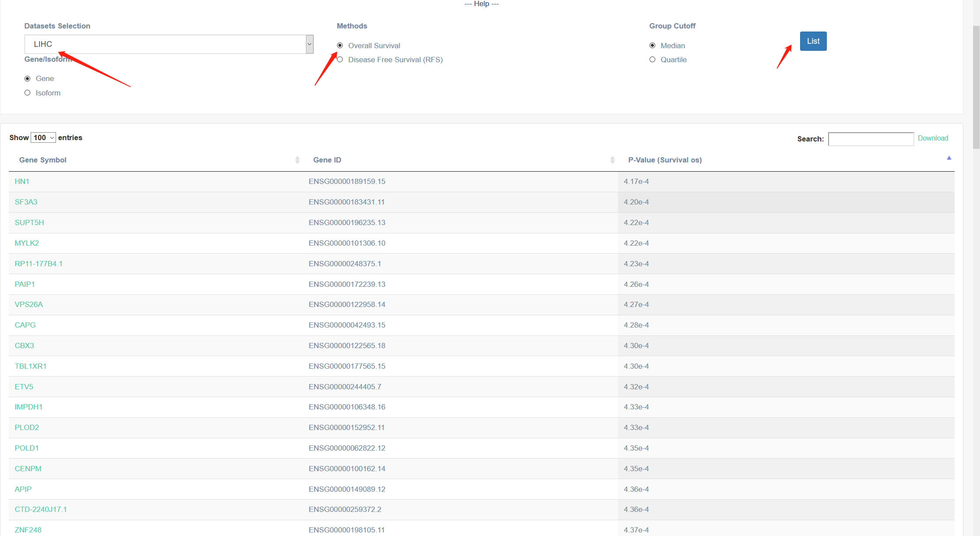Open the ETV5 gene link
This screenshot has height=536, width=980.
click(24, 387)
